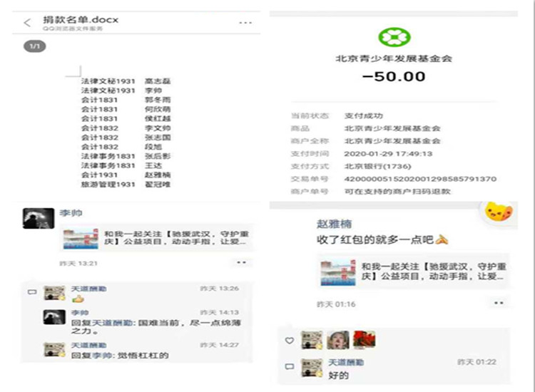The height and width of the screenshot is (392, 535).
Task: Select the name 何欣萌 in the donor list
Action: (x=158, y=109)
